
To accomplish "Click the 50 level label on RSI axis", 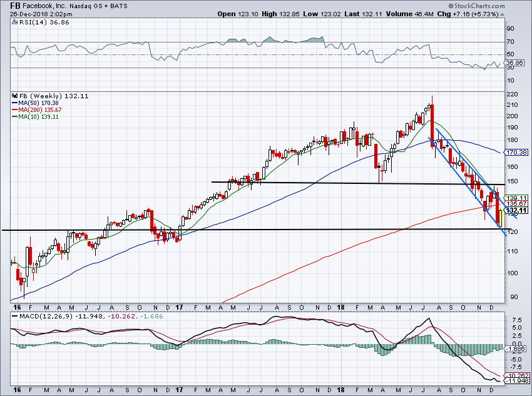I will click(510, 54).
